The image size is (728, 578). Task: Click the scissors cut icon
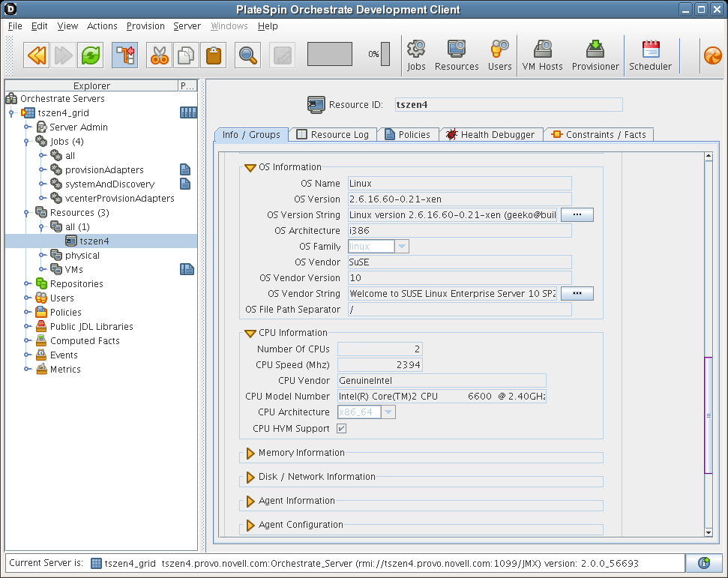tap(159, 55)
